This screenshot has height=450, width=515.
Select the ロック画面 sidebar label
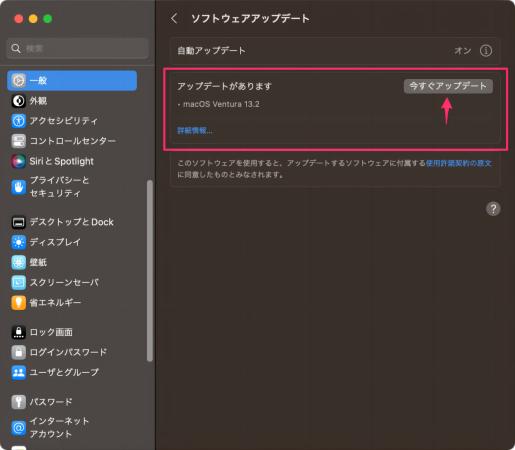(51, 332)
